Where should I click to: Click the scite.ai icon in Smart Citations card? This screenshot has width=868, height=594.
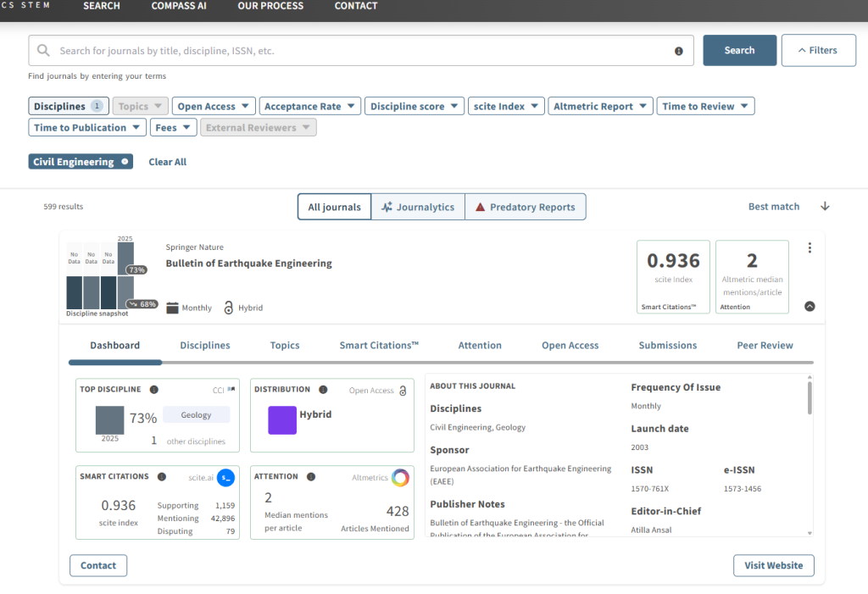(x=225, y=477)
